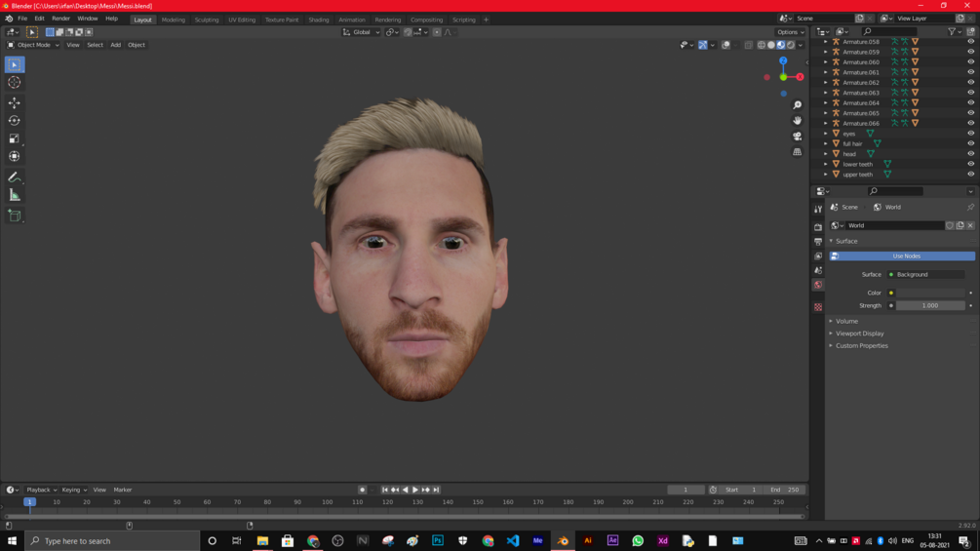Expand the Volume panel

(x=846, y=321)
